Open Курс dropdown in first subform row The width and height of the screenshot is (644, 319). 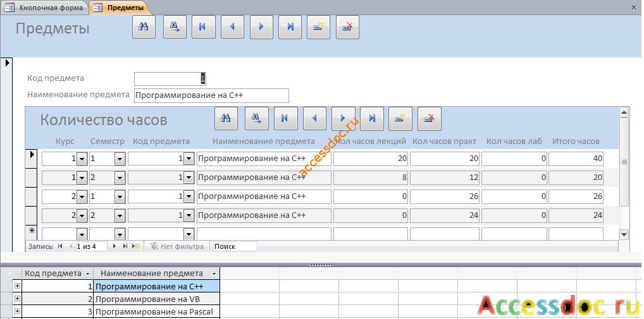(82, 159)
